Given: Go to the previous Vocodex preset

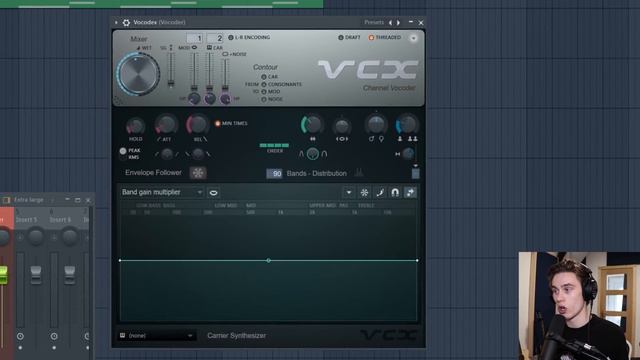Looking at the screenshot, I should (391, 22).
